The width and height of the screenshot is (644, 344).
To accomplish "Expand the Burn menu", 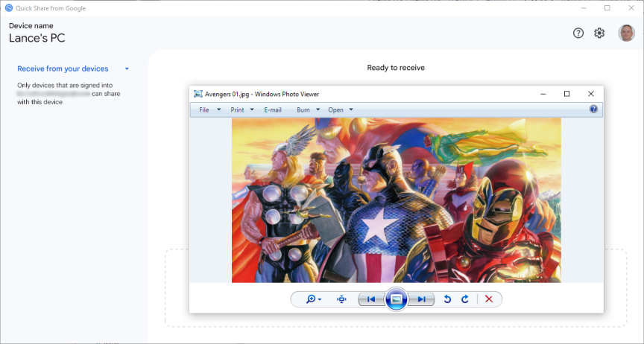I will [x=308, y=109].
